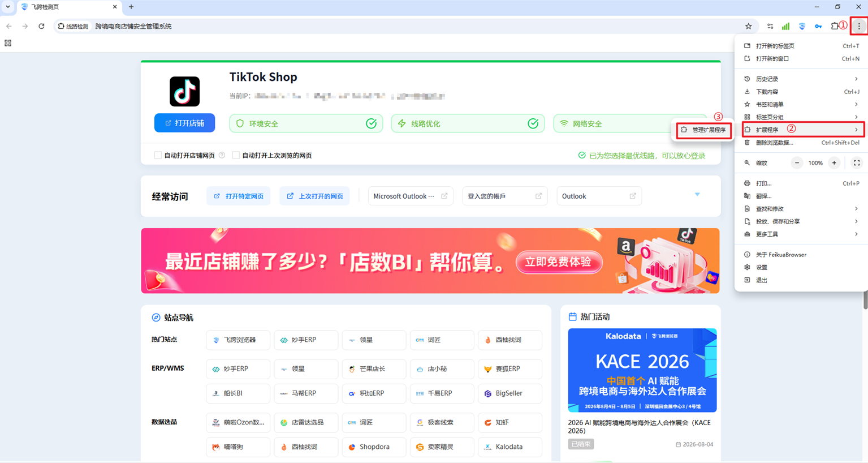Open the apps grid icon below toolbar
Screen dimensions: 868x463
point(8,43)
